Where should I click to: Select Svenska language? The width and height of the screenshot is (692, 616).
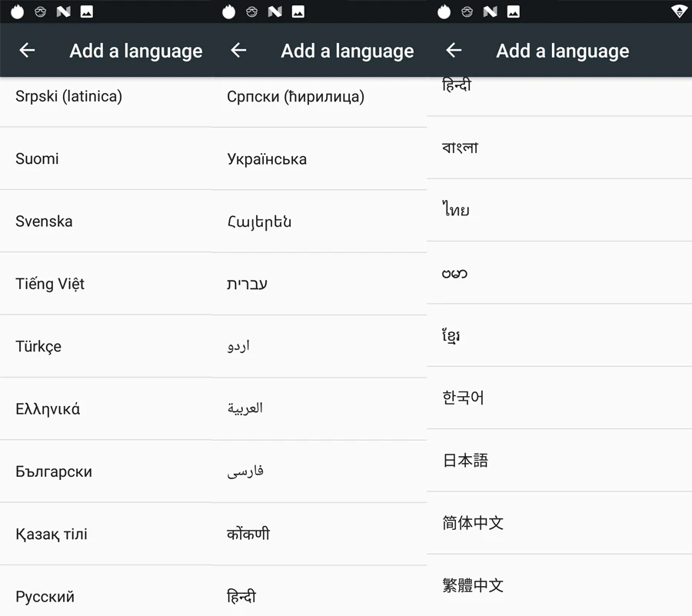106,221
